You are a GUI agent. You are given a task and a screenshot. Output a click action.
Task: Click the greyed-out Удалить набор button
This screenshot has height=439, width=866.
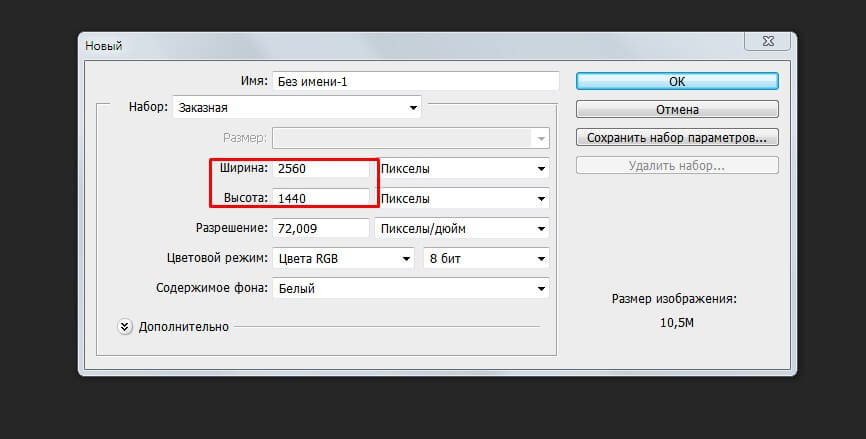point(677,165)
